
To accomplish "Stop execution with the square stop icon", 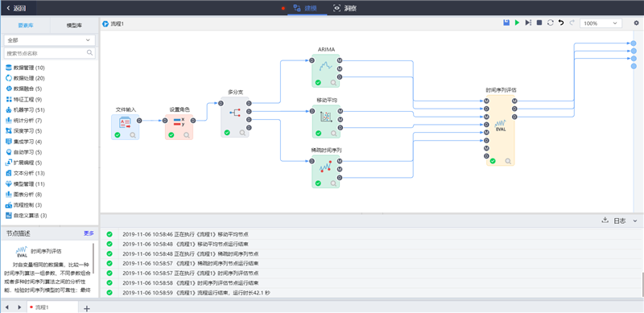I will 539,23.
